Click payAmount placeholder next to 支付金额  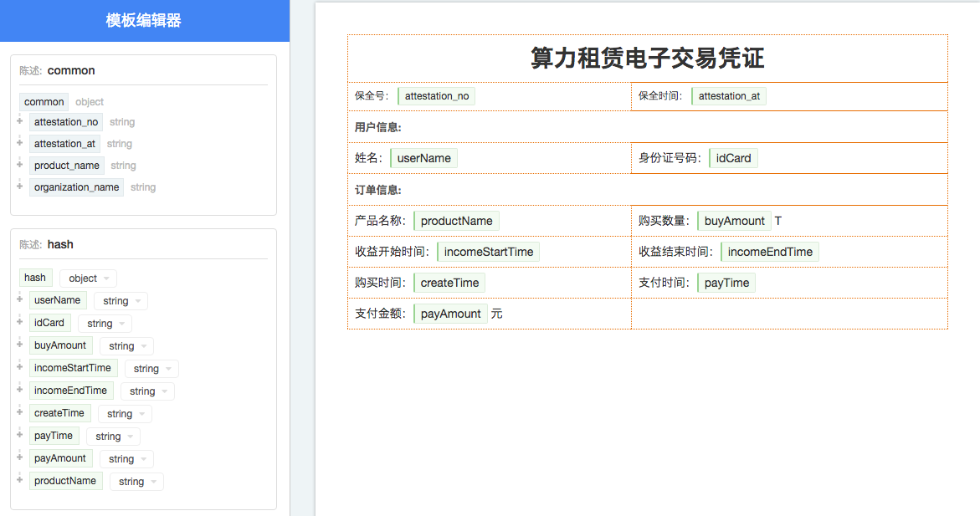tap(450, 314)
